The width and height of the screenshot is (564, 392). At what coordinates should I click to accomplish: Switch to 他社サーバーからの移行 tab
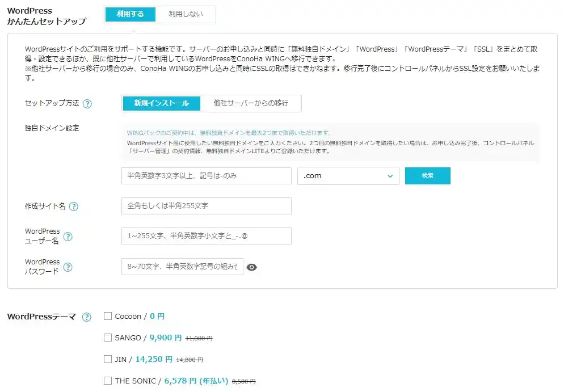point(251,103)
